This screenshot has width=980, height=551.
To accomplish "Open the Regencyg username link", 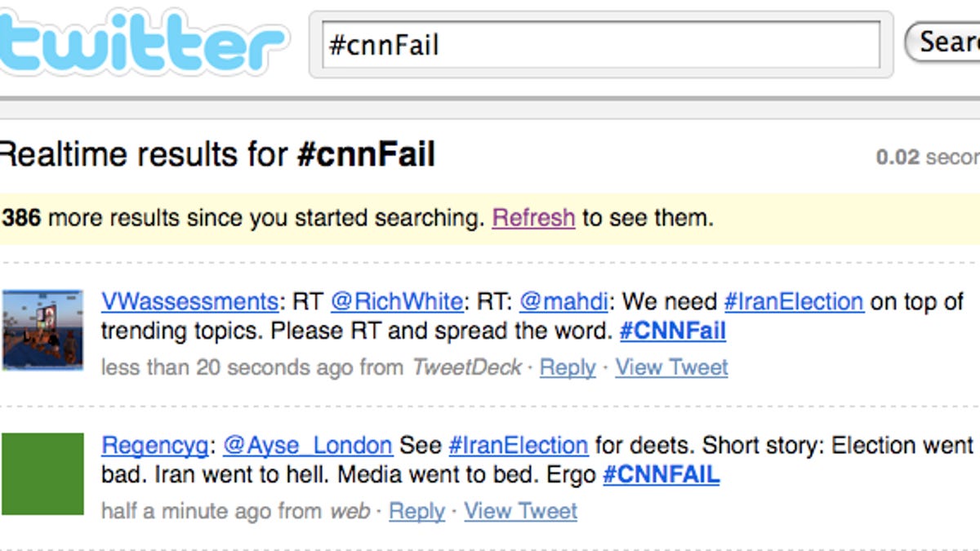I will click(x=154, y=445).
